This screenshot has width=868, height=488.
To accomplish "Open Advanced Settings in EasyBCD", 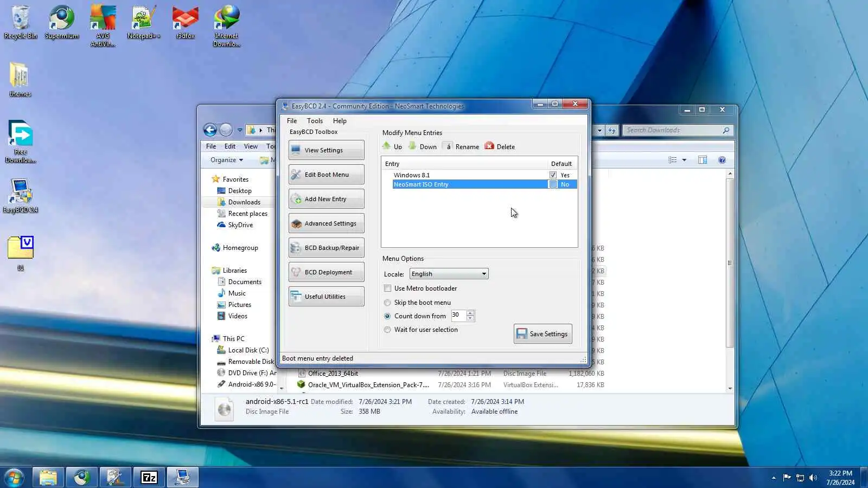I will click(x=326, y=223).
